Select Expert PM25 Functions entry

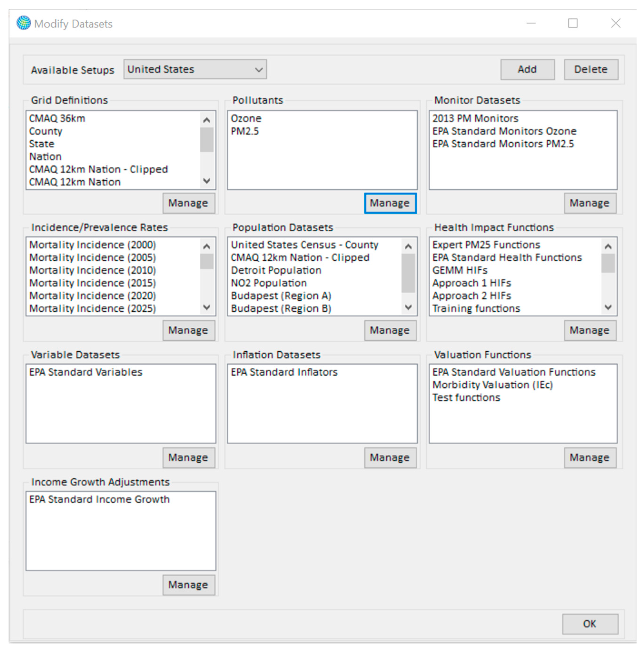click(486, 245)
